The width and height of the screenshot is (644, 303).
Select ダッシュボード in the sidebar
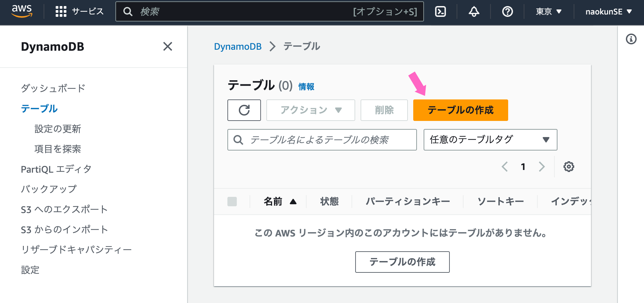pyautogui.click(x=53, y=88)
